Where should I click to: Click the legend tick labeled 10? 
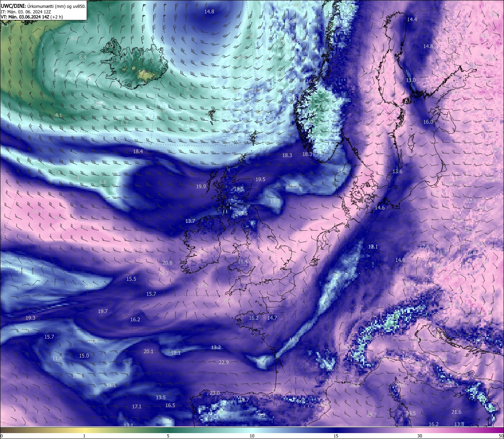pos(252,436)
